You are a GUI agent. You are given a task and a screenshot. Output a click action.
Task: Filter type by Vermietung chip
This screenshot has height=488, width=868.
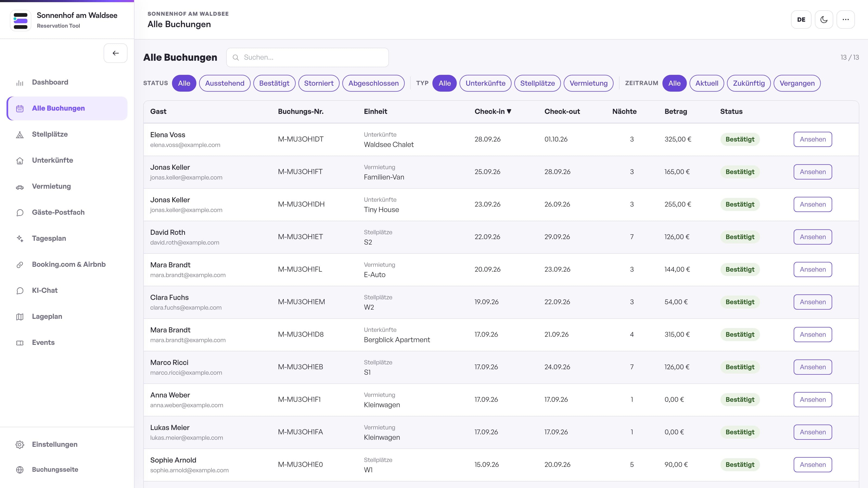pyautogui.click(x=589, y=83)
